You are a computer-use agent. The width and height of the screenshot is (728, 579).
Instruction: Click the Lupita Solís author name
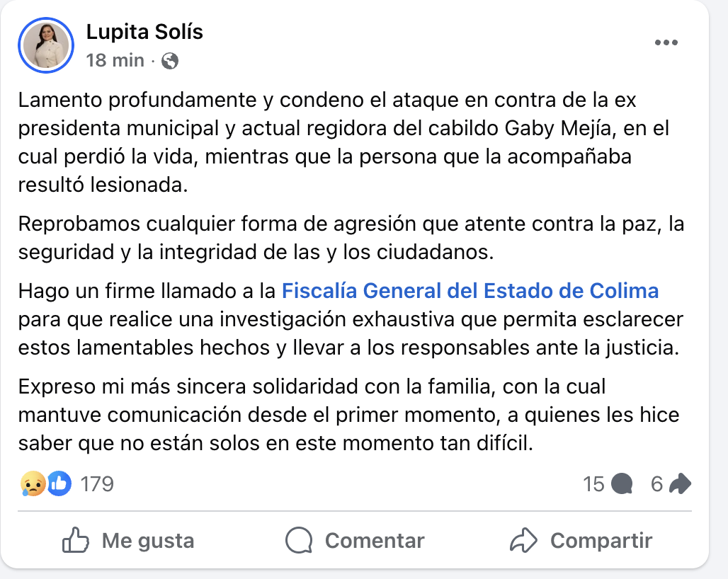click(x=144, y=31)
